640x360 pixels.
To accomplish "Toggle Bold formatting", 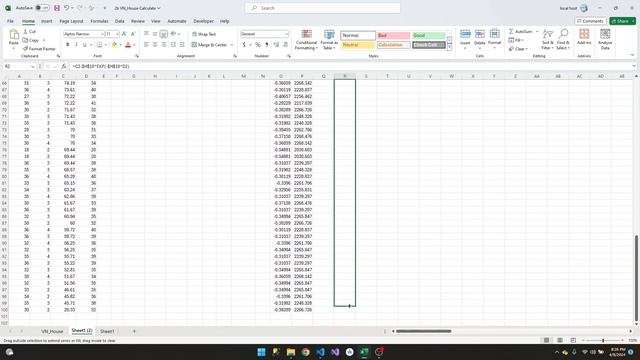I will point(67,44).
